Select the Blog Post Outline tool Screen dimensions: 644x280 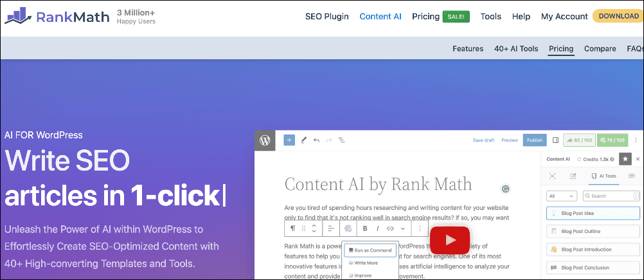[x=593, y=231]
